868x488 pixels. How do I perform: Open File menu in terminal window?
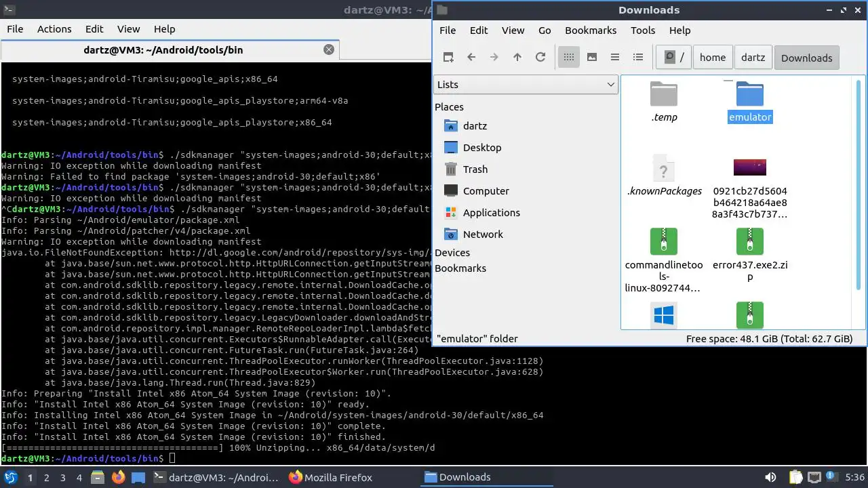[15, 29]
